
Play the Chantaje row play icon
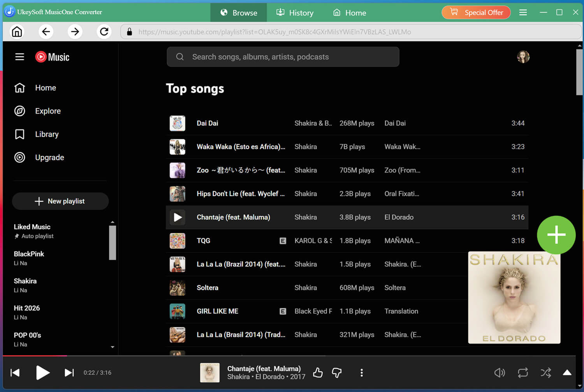178,217
